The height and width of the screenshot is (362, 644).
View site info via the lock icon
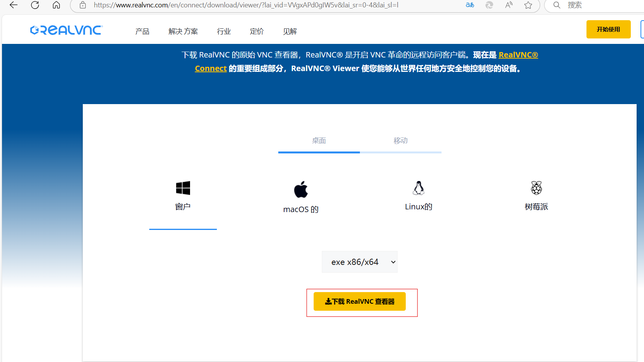click(83, 5)
